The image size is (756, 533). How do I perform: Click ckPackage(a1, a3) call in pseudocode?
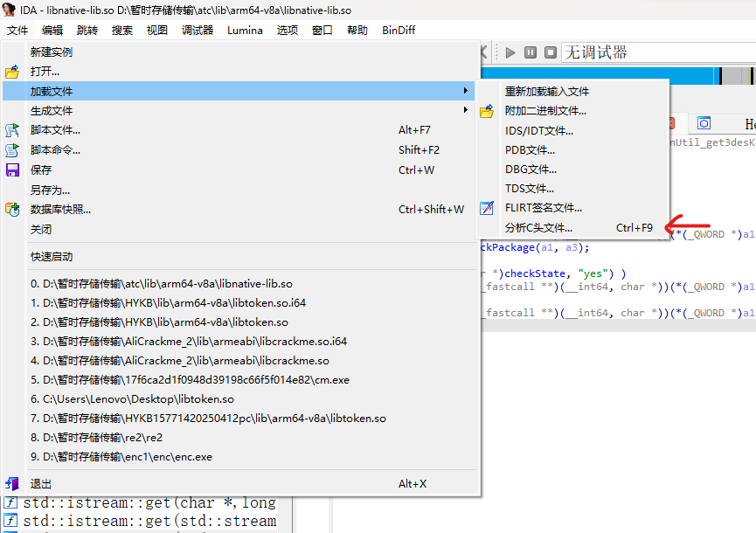pos(535,247)
